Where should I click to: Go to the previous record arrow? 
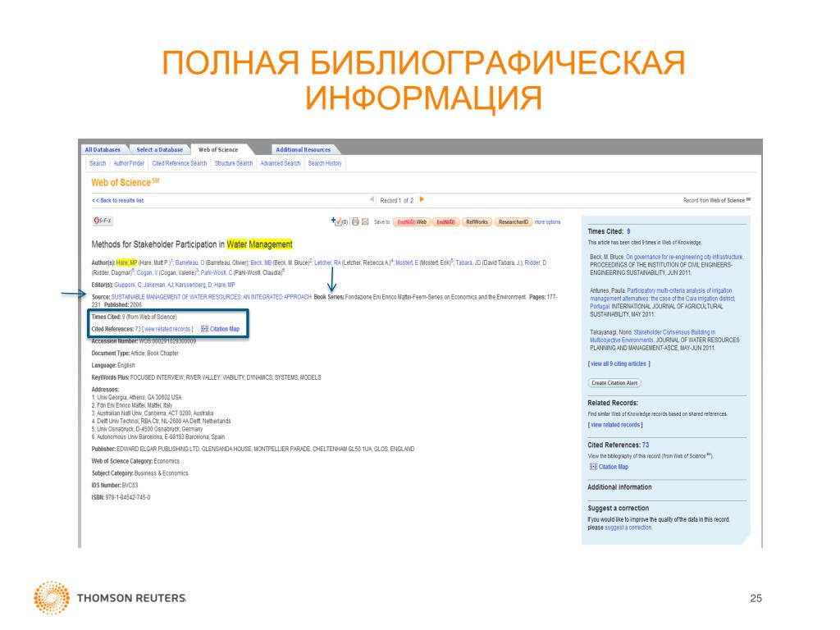pos(372,199)
